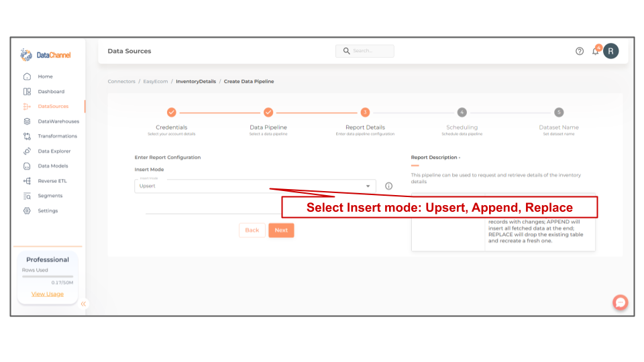Click the Scheduling step 4 circle
Screen dimensions: 644x362
tap(462, 112)
